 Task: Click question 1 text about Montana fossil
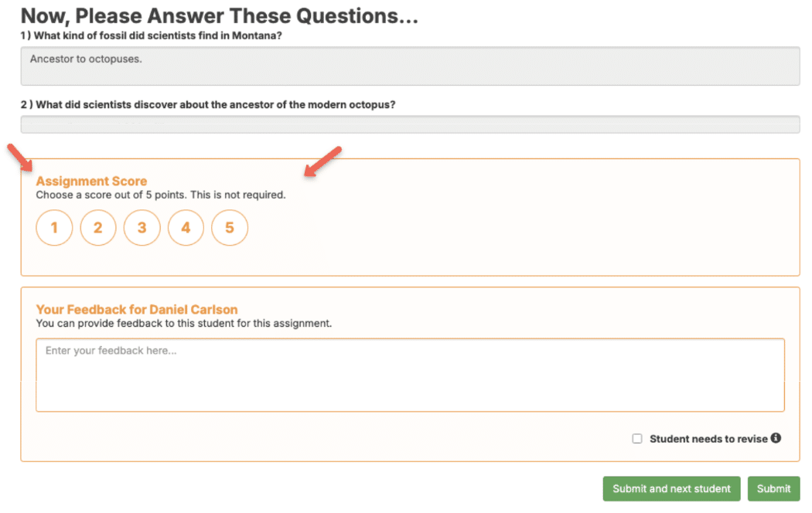(152, 36)
